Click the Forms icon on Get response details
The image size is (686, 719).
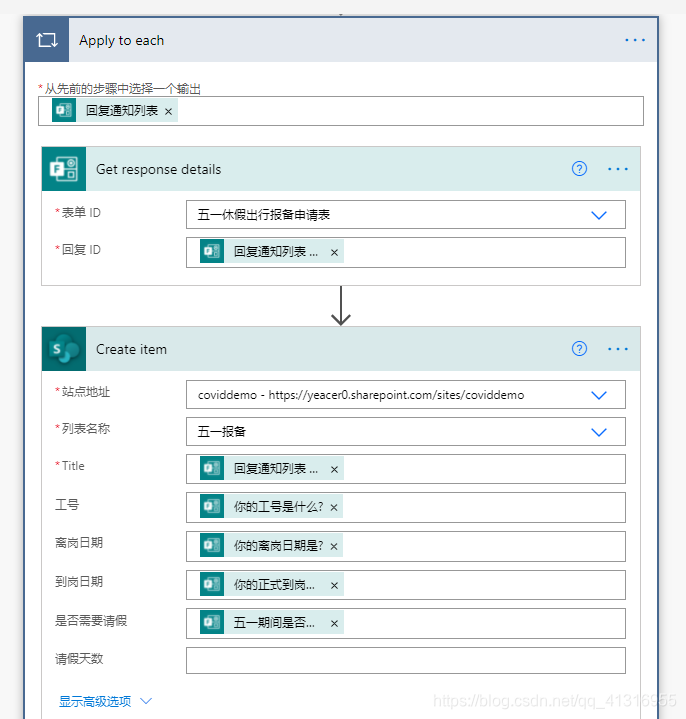tap(64, 169)
